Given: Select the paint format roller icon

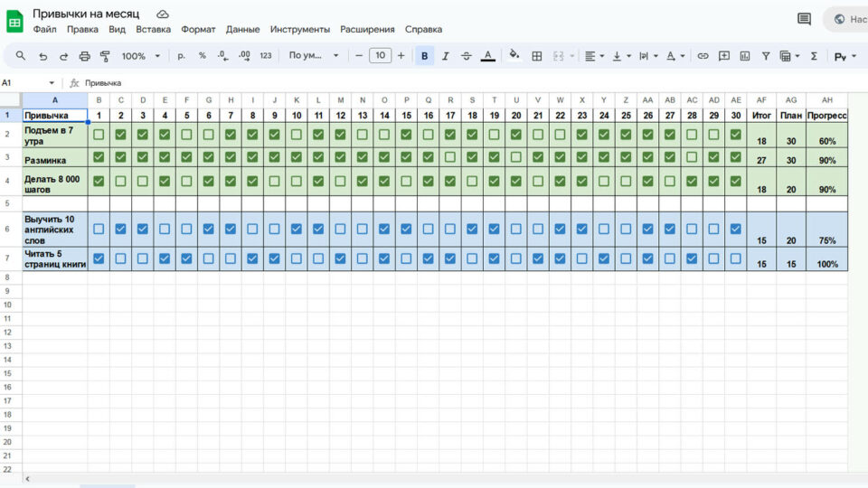Looking at the screenshot, I should coord(105,56).
